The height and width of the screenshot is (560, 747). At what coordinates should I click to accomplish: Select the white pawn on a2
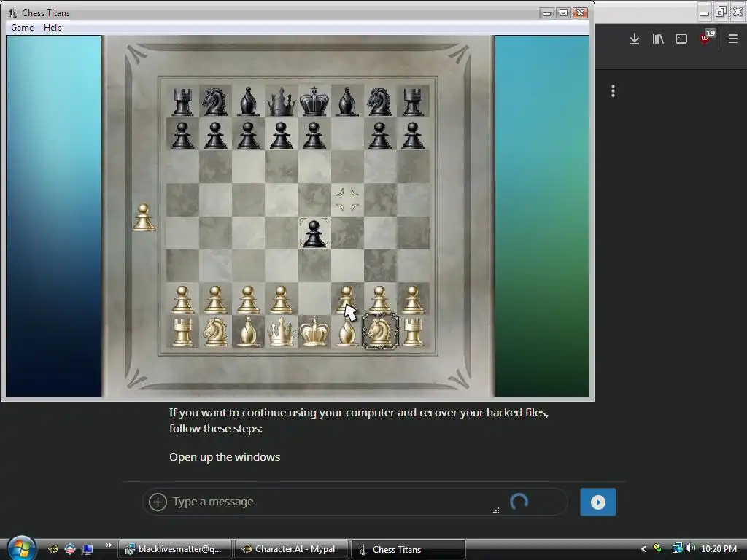(182, 299)
